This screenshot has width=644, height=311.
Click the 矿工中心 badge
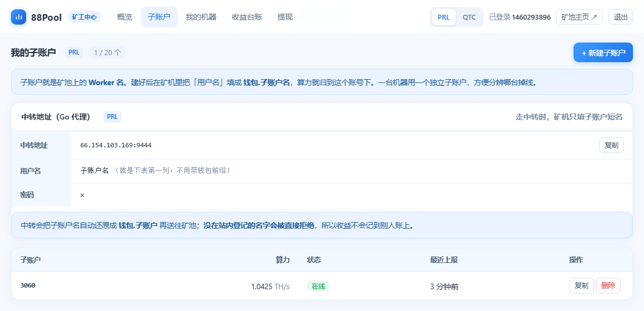coord(84,17)
